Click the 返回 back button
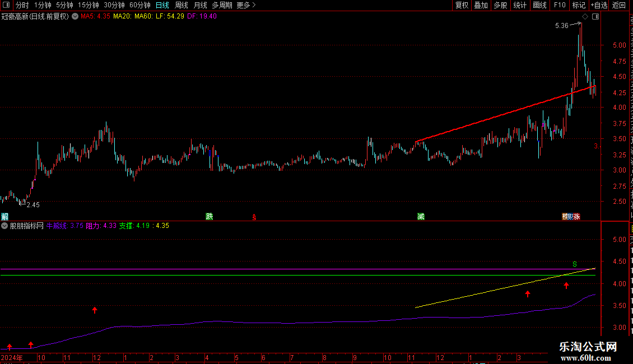This screenshot has width=633, height=364. [x=618, y=5]
